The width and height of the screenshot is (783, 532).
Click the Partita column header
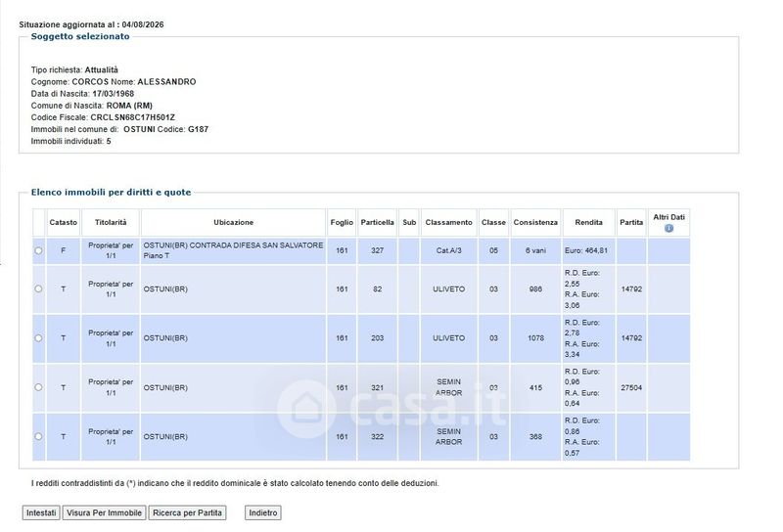[631, 223]
